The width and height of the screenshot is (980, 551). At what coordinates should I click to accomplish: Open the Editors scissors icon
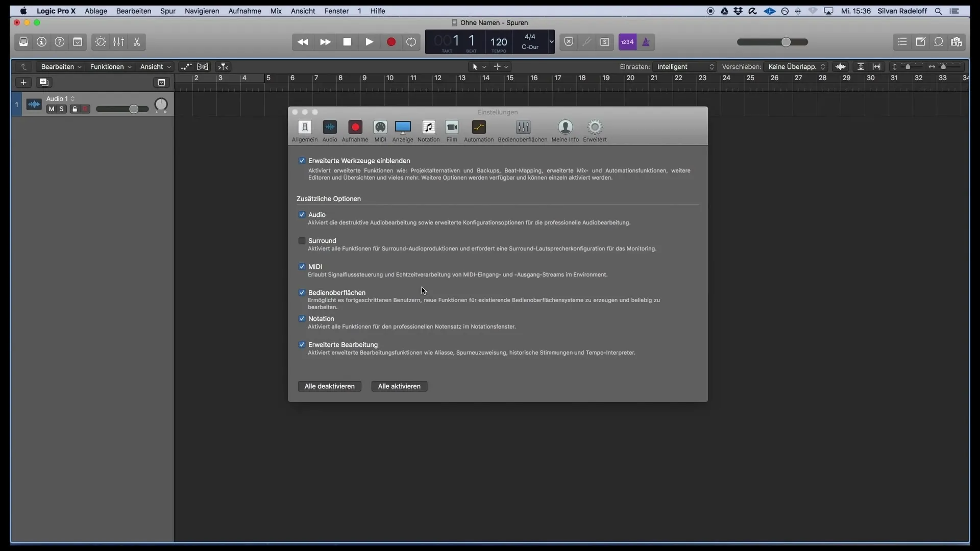click(137, 42)
